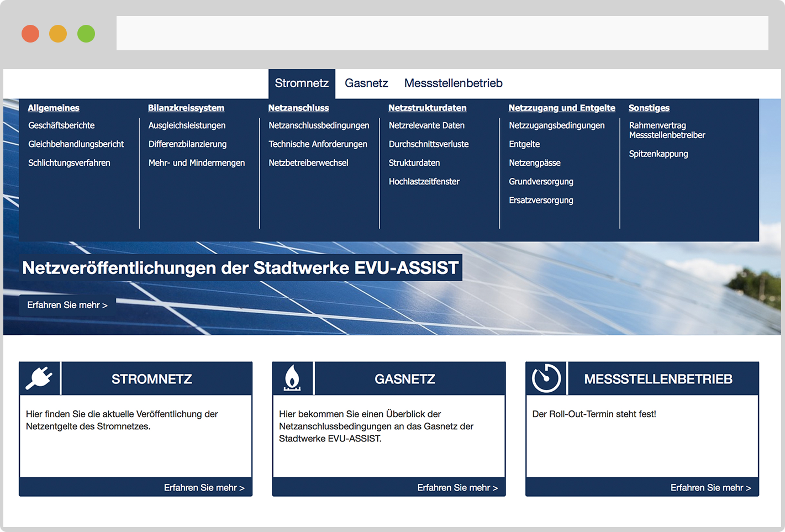Click the yellow window dot

(58, 34)
